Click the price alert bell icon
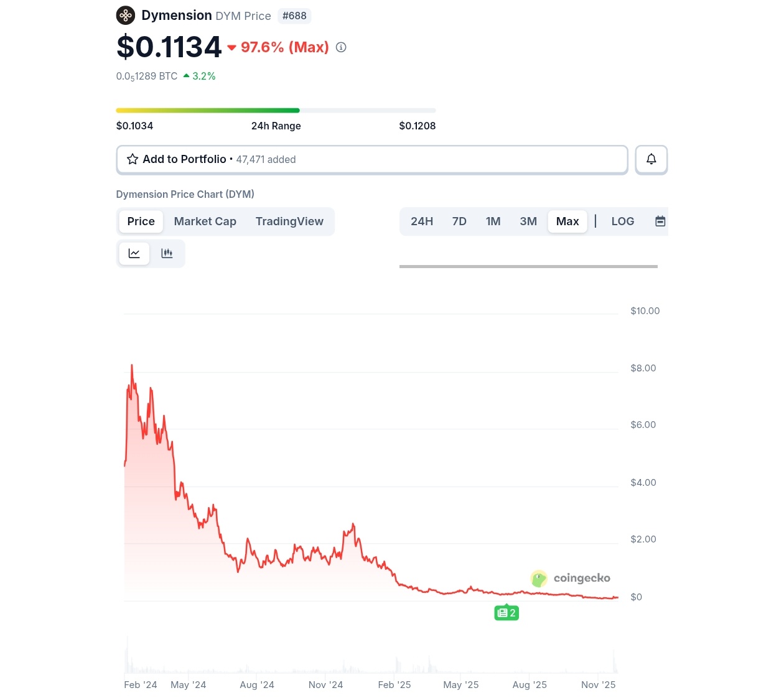The image size is (784, 698). pos(651,159)
